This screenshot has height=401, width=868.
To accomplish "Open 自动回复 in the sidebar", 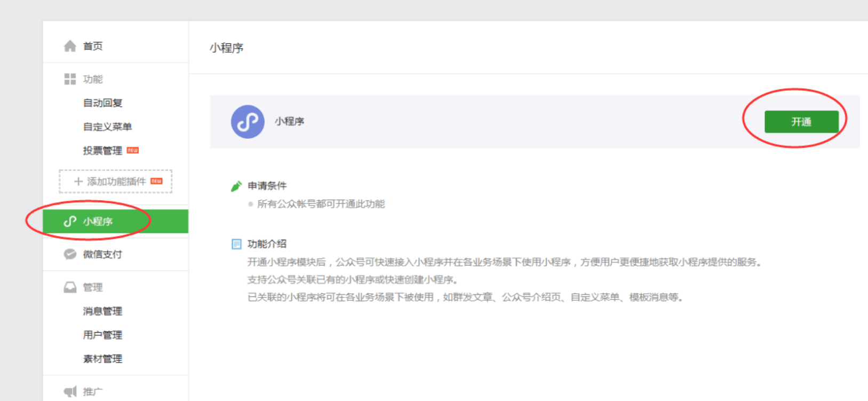I will pyautogui.click(x=102, y=103).
